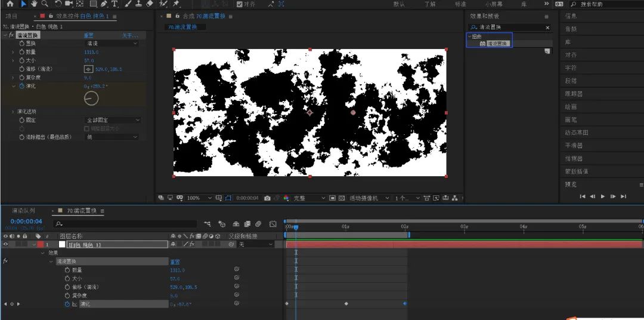
Task: Click the red label color of layer 1
Action: [x=41, y=244]
